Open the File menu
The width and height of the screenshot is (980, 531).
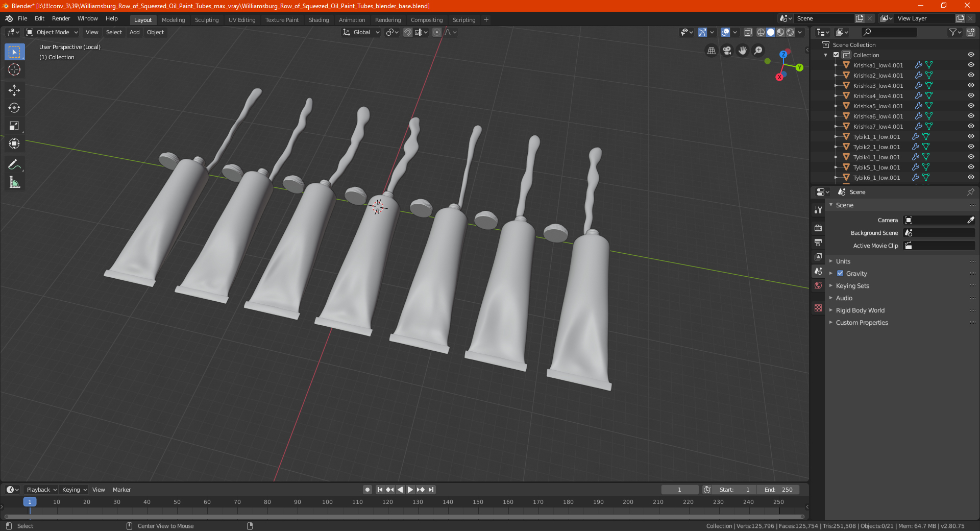tap(22, 18)
